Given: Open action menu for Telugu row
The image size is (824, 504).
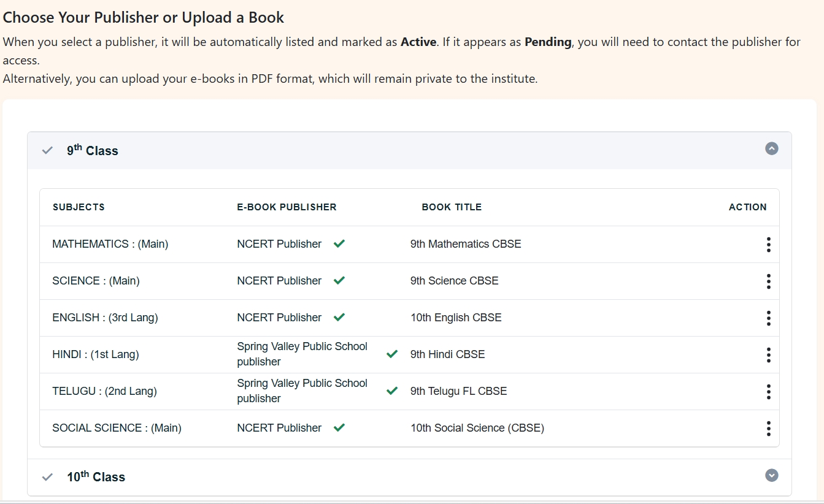Looking at the screenshot, I should click(768, 392).
